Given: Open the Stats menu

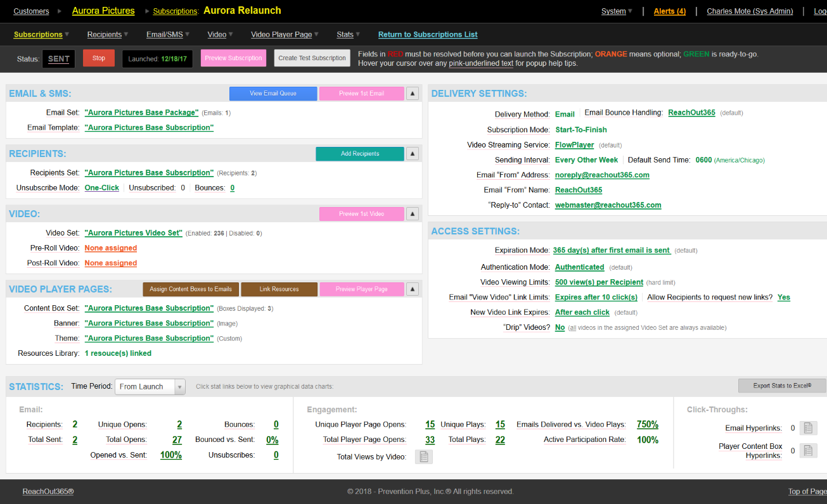Looking at the screenshot, I should (x=349, y=35).
